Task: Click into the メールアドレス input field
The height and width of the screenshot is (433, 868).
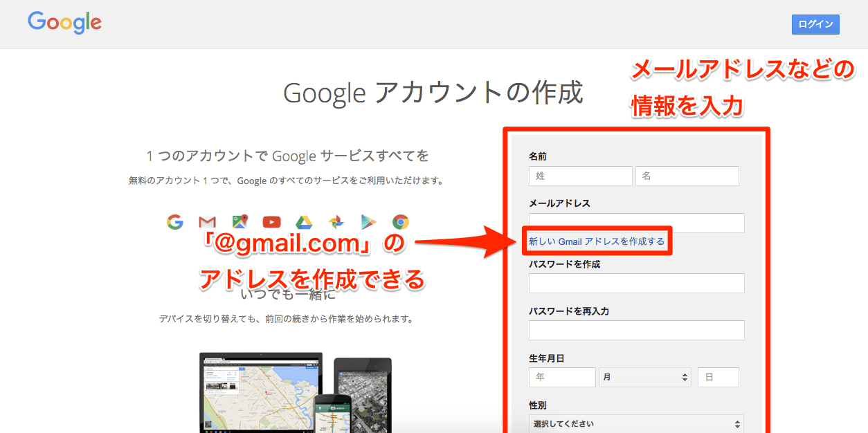Action: tap(637, 223)
